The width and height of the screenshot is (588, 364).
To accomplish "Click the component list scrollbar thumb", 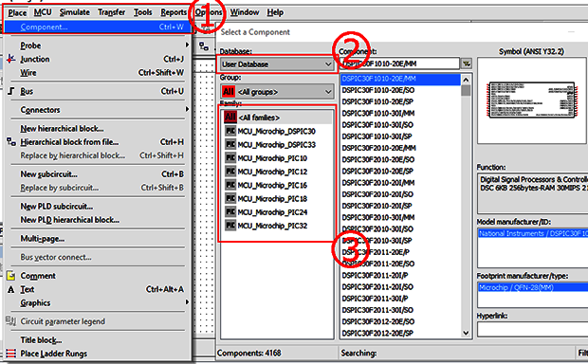I will [x=466, y=90].
